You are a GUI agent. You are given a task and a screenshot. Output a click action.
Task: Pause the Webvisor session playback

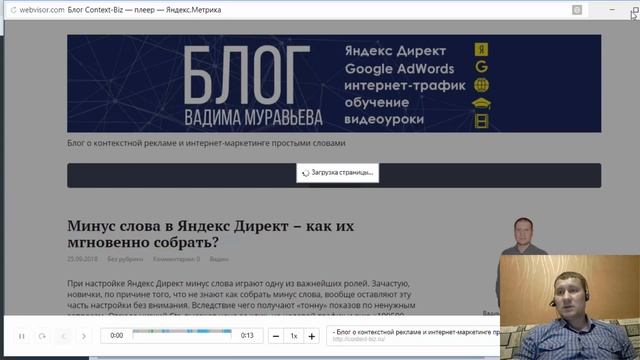(22, 336)
